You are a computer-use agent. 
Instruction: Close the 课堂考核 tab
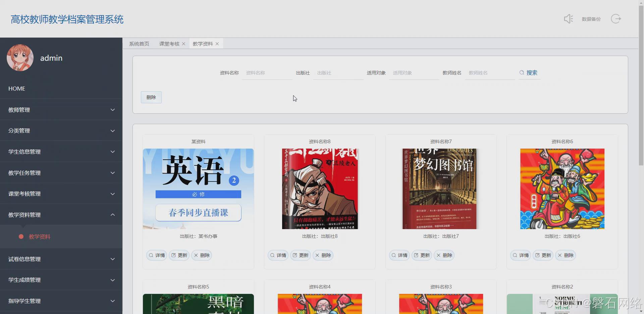pos(183,44)
